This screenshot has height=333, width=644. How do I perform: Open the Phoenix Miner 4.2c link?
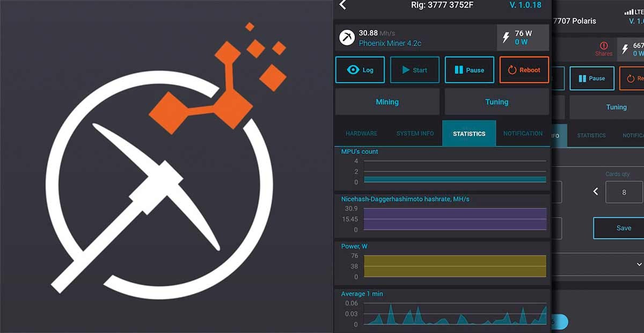[x=390, y=44]
